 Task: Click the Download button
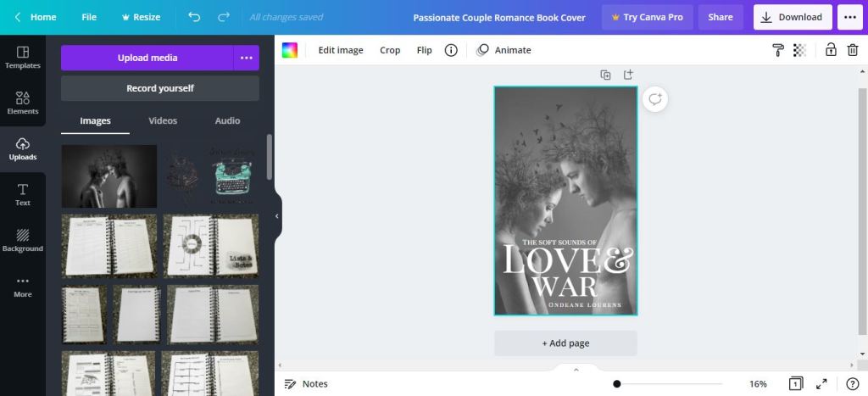[x=793, y=17]
